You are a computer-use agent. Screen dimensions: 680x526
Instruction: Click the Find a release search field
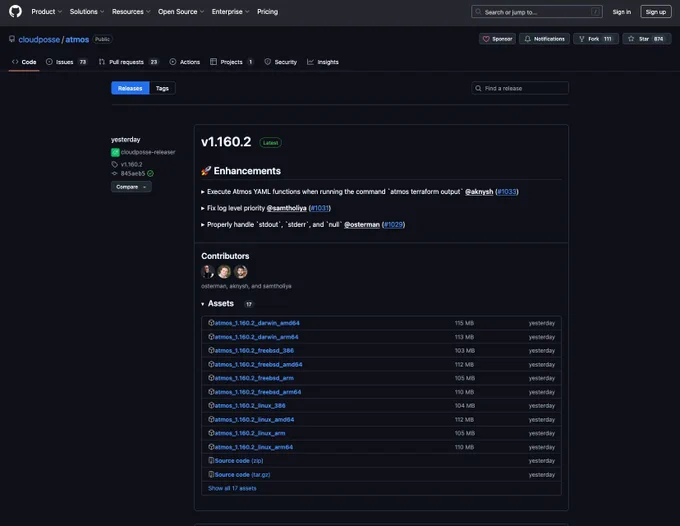coord(520,88)
